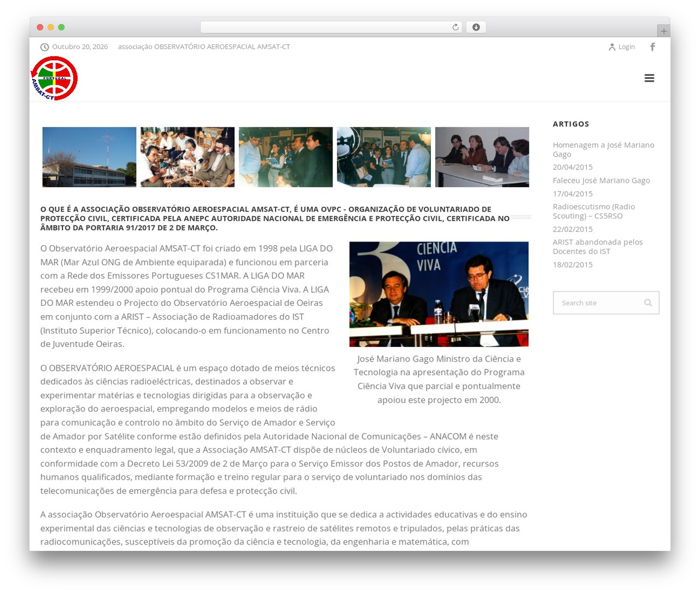Open thumbnail of man holding a booklet
Image resolution: width=700 pixels, height=593 pixels.
coord(285,157)
